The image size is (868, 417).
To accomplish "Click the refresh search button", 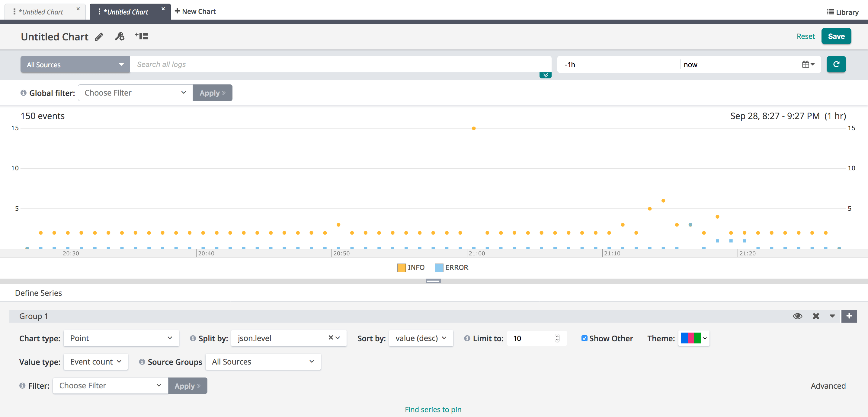I will coord(836,64).
